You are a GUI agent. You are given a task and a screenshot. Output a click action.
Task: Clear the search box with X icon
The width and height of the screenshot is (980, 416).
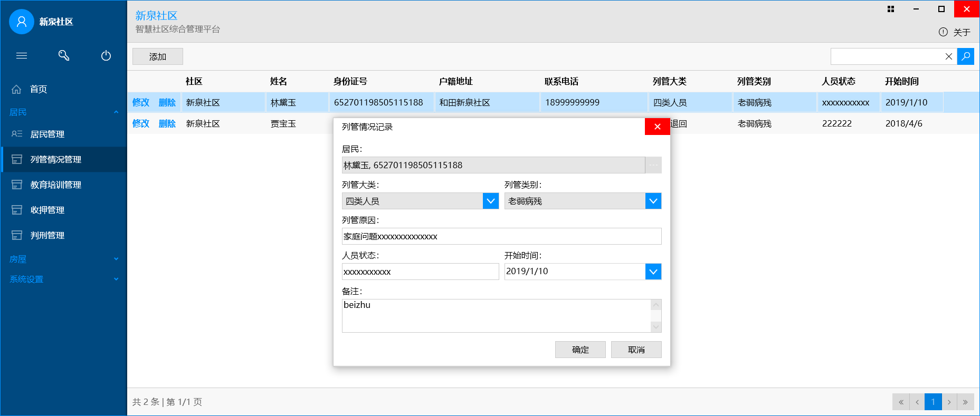pyautogui.click(x=948, y=56)
